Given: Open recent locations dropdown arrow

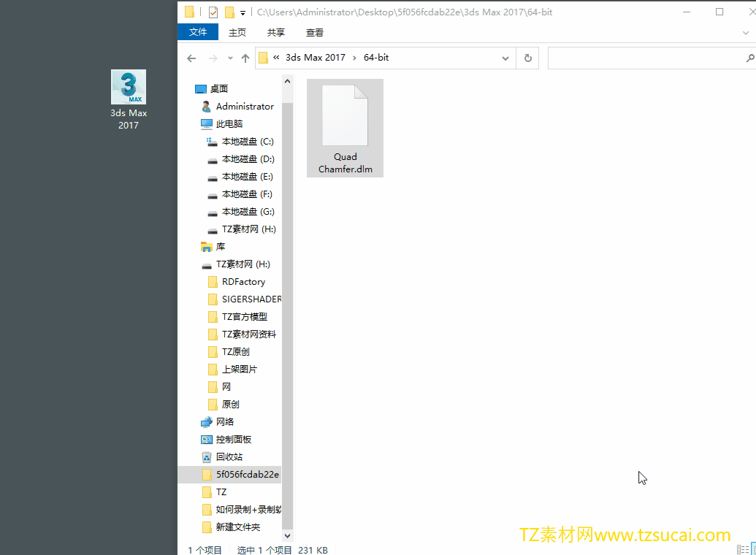Looking at the screenshot, I should coord(231,58).
